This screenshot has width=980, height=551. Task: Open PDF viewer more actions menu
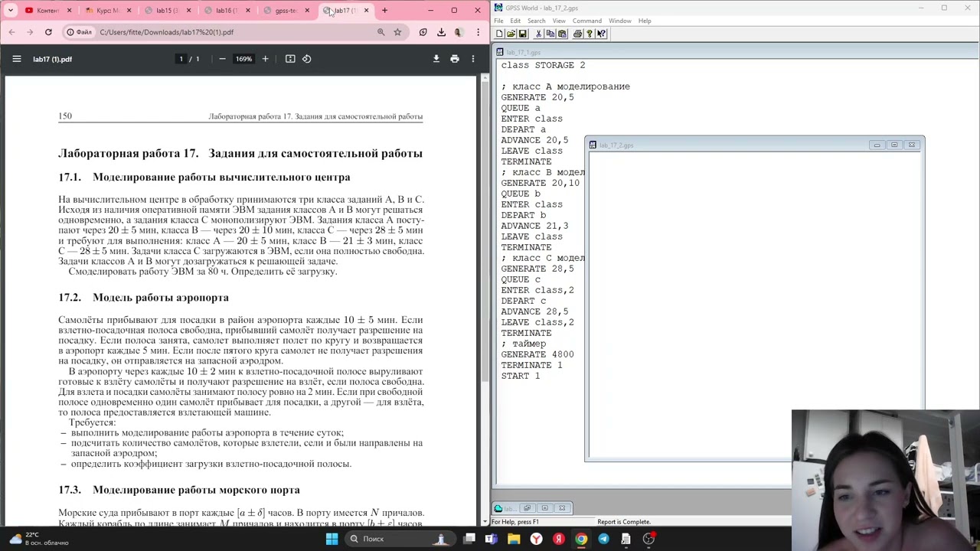pos(473,59)
